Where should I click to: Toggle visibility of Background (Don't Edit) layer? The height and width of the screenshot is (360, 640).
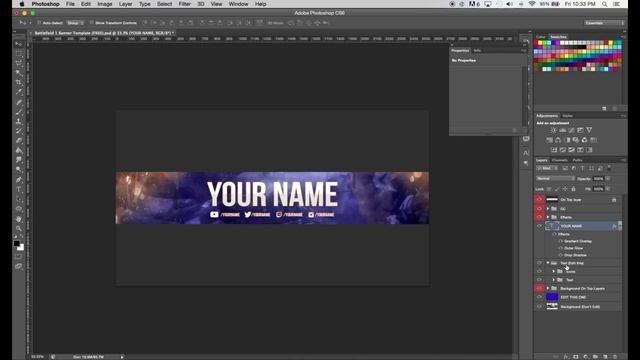coord(539,307)
